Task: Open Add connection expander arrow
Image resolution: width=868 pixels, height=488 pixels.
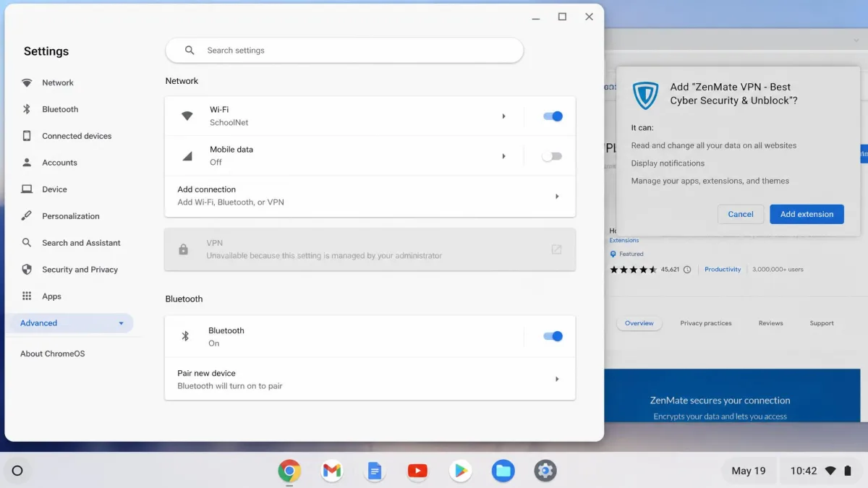Action: [x=557, y=197]
